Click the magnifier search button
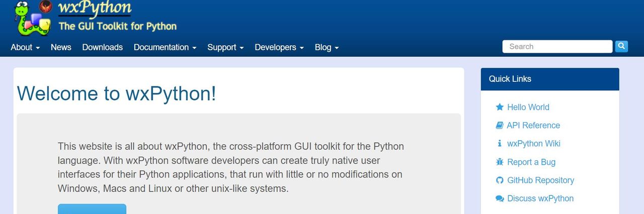Screen dimensions: 644x214 pos(621,46)
